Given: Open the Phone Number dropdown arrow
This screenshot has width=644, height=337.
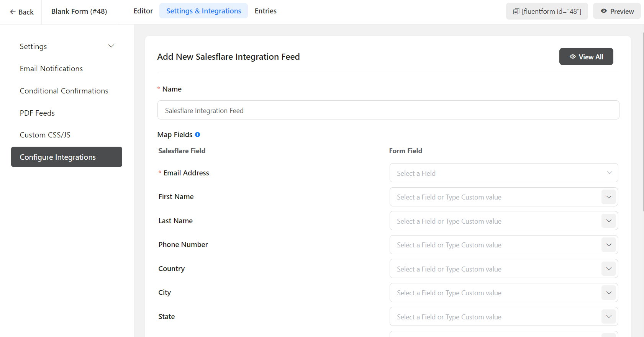Looking at the screenshot, I should coord(608,245).
